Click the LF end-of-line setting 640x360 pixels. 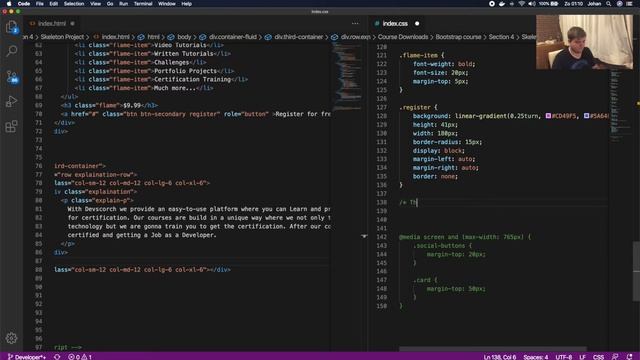(x=582, y=357)
